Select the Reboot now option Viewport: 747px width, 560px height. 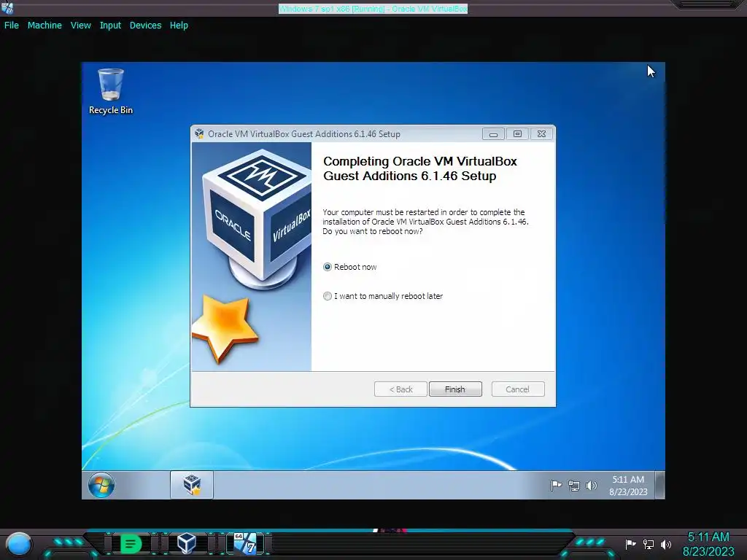pyautogui.click(x=349, y=267)
